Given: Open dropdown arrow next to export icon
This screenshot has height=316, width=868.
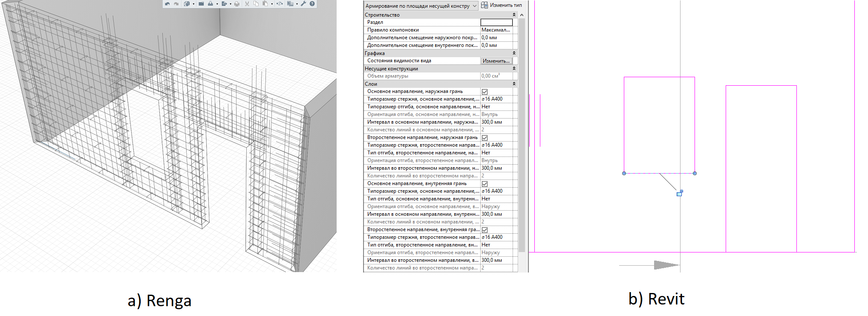Looking at the screenshot, I should coord(231,4).
